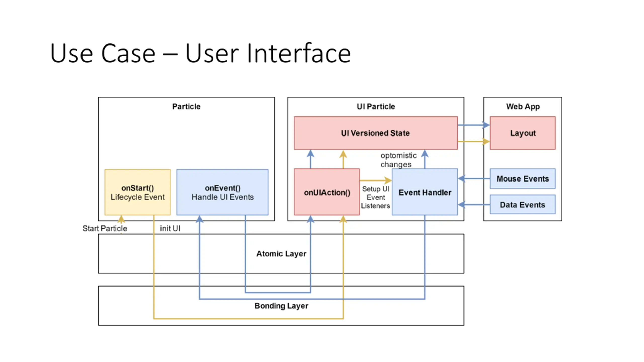
Task: Select the 'Bonding Layer' label
Action: [x=281, y=306]
